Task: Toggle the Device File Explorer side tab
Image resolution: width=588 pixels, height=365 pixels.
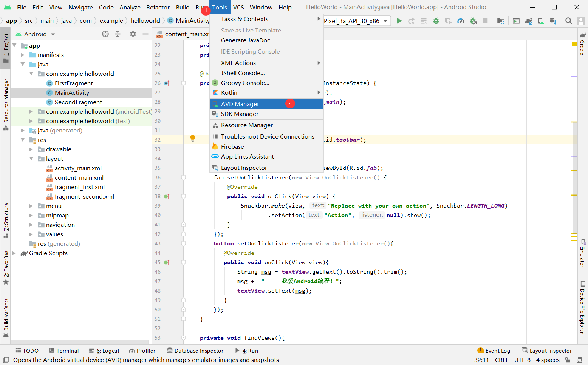Action: pos(582,307)
